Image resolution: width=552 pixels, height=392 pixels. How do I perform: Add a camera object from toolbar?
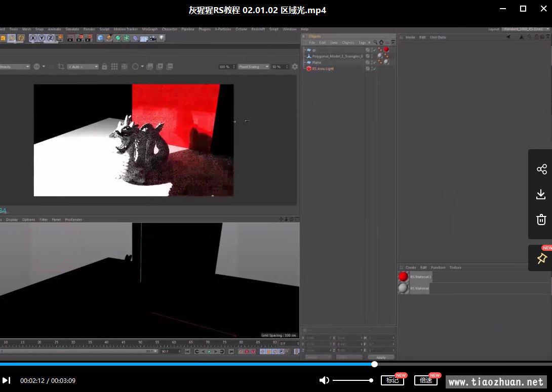pyautogui.click(x=153, y=38)
